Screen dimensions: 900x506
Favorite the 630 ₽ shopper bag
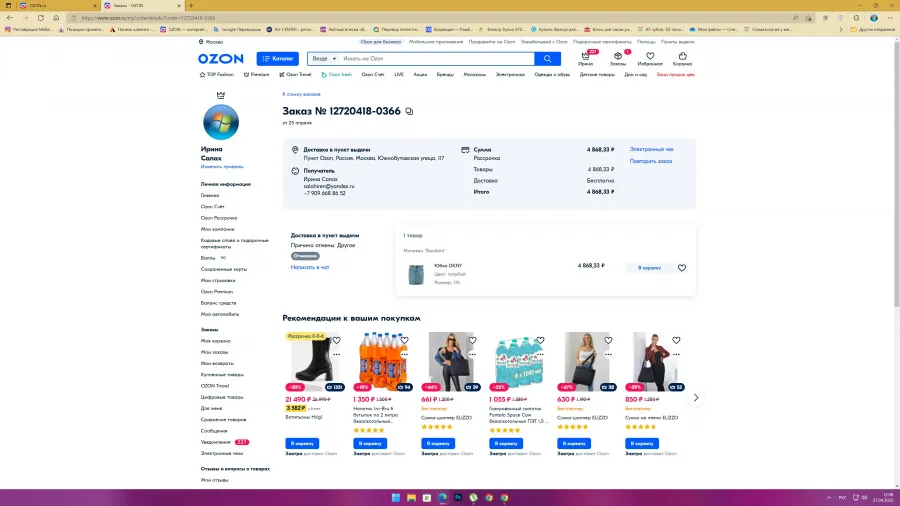[608, 340]
